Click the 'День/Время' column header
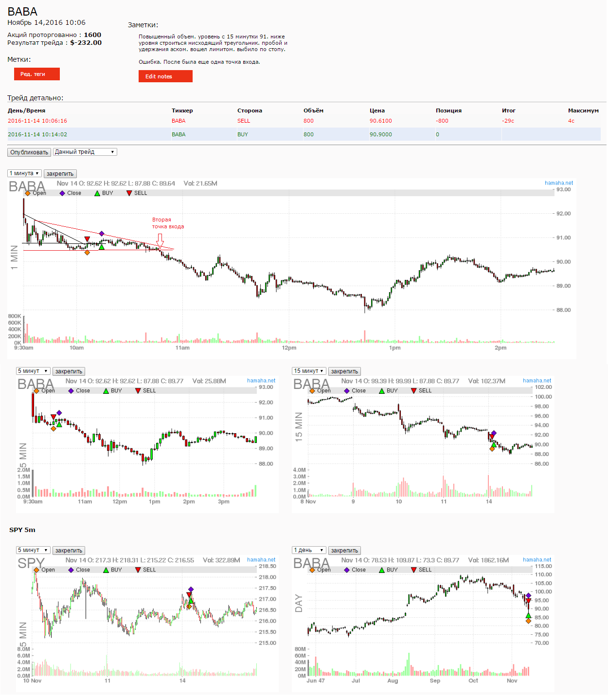 tap(26, 111)
